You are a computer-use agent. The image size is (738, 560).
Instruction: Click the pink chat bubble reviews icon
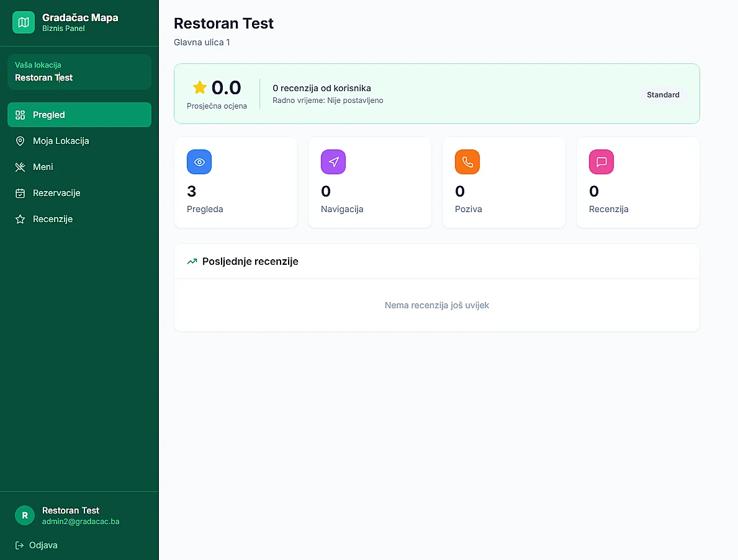click(x=601, y=162)
